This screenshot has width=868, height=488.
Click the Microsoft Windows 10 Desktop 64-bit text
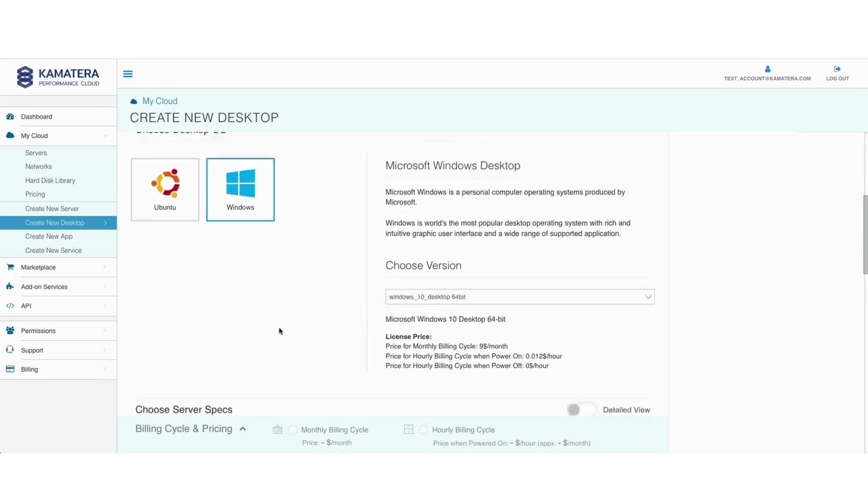point(446,319)
